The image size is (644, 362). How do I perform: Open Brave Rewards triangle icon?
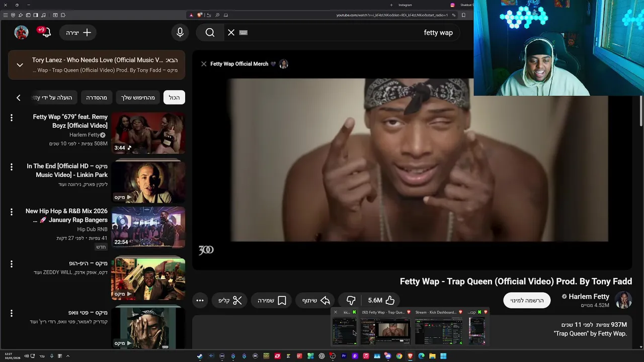[191, 15]
